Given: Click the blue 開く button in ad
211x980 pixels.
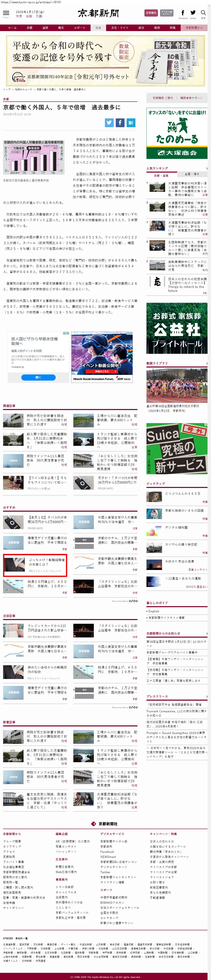Looking at the screenshot, I should coord(38,377).
